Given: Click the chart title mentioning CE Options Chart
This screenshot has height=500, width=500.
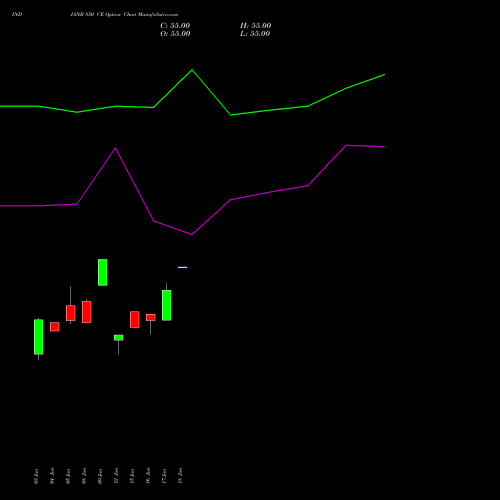Looking at the screenshot, I should [x=124, y=15].
